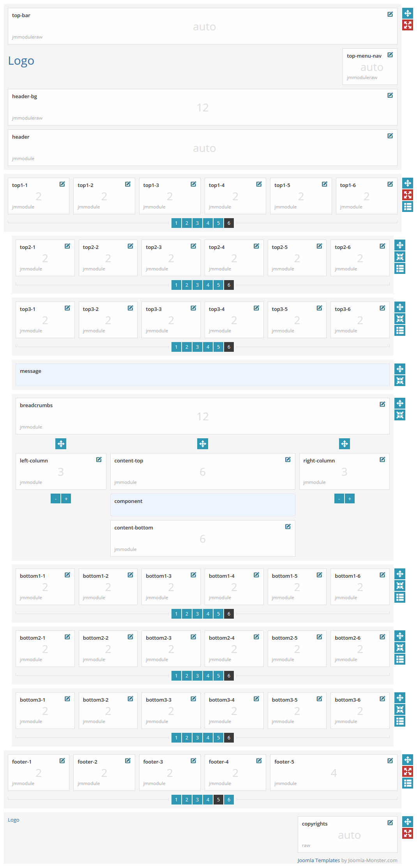Click the edit icon on copyrights block

click(x=390, y=823)
